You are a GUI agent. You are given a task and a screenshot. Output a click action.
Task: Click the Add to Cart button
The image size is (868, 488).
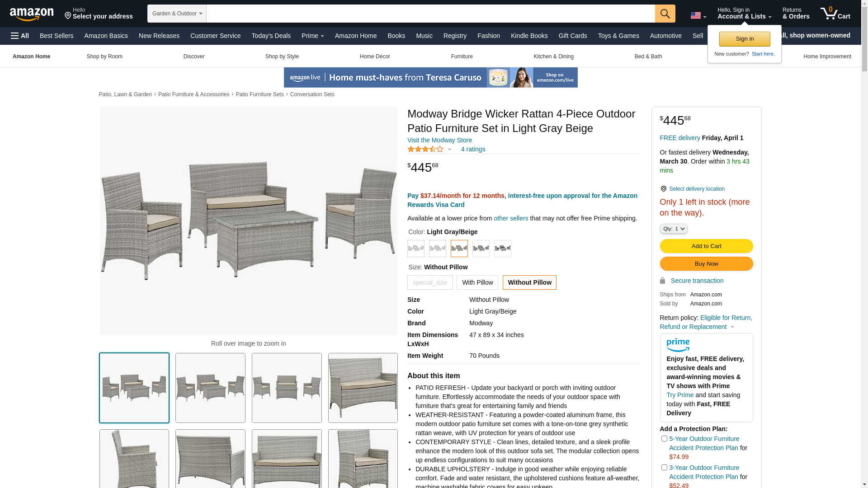(x=706, y=246)
